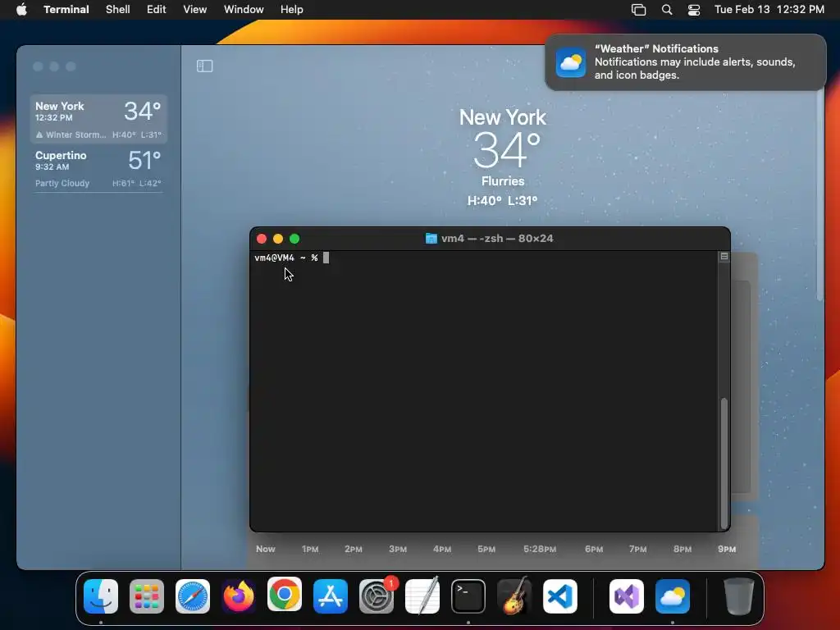Click the Flurries condition text
Viewport: 840px width, 630px height.
pyautogui.click(x=503, y=181)
